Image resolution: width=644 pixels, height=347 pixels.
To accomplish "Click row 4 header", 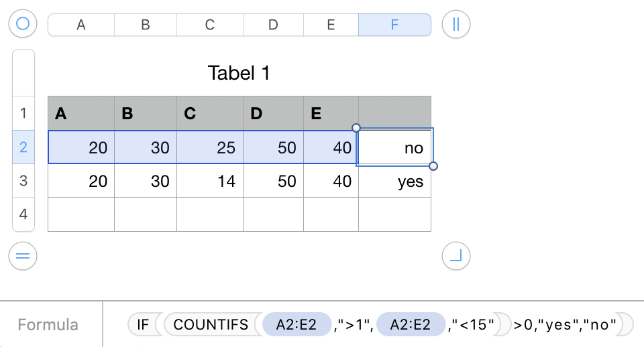I will (x=23, y=214).
